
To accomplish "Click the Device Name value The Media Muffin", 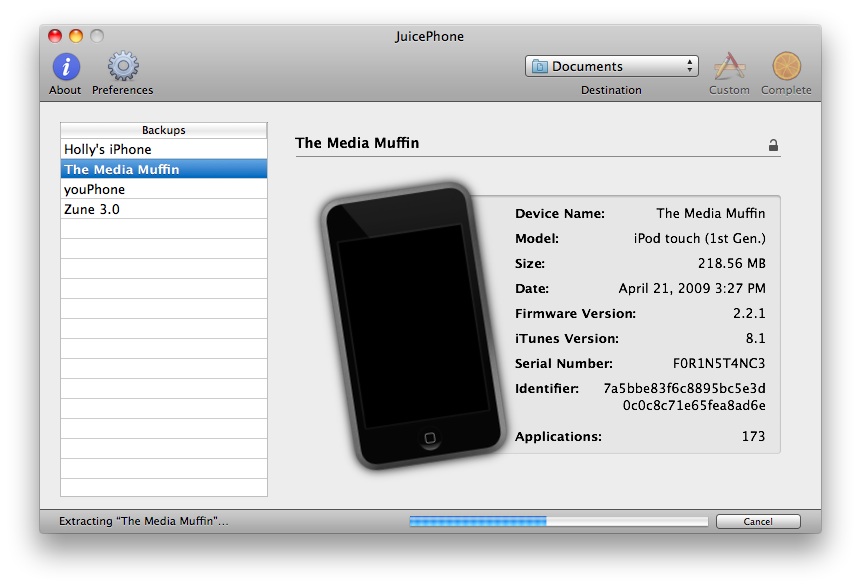I will (x=711, y=213).
